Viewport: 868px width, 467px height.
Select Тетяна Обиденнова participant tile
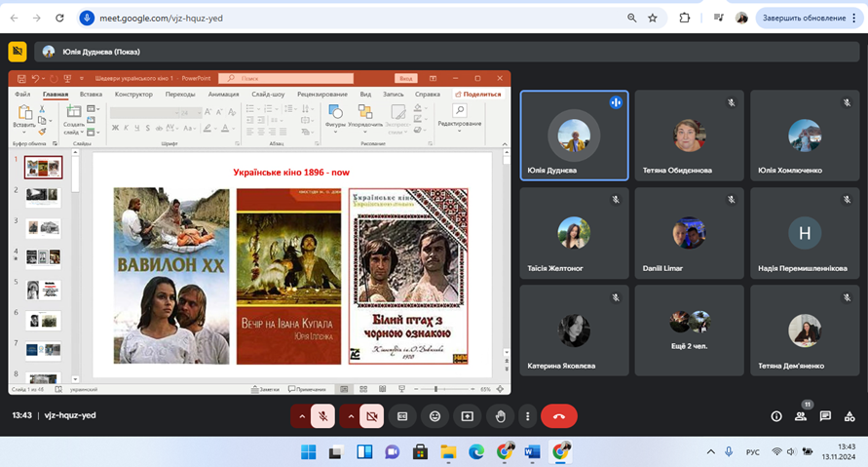[689, 136]
